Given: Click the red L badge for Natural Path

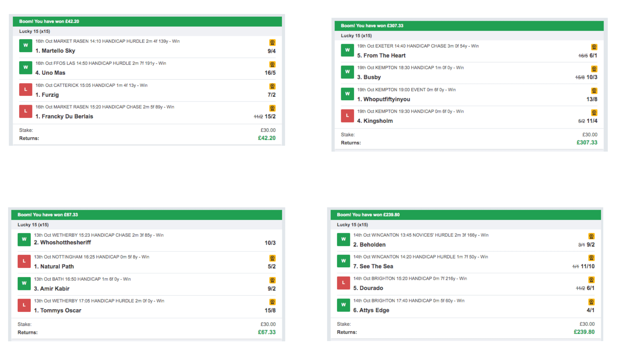Looking at the screenshot, I should click(24, 261).
